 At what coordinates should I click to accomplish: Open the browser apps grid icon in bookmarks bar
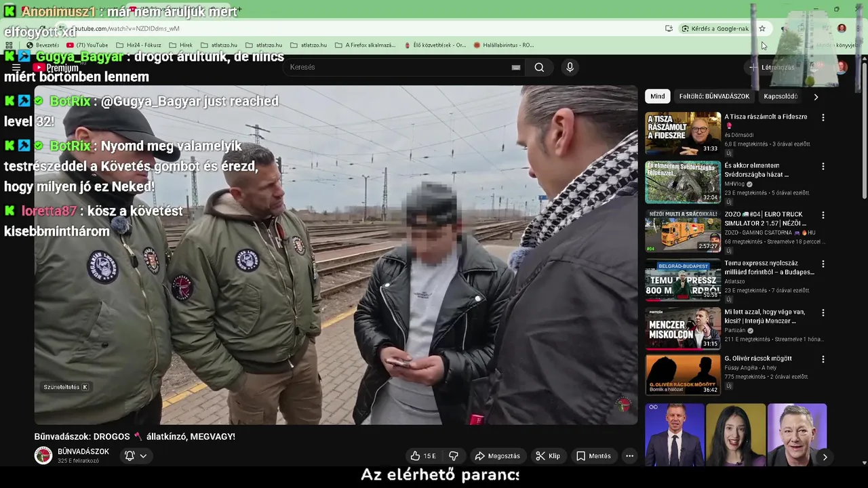coord(9,45)
